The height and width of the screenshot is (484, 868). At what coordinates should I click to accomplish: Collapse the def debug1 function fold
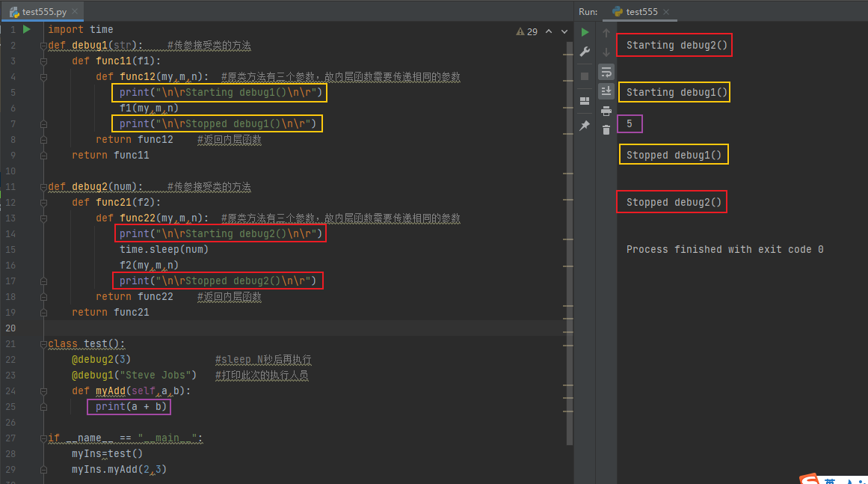(43, 46)
